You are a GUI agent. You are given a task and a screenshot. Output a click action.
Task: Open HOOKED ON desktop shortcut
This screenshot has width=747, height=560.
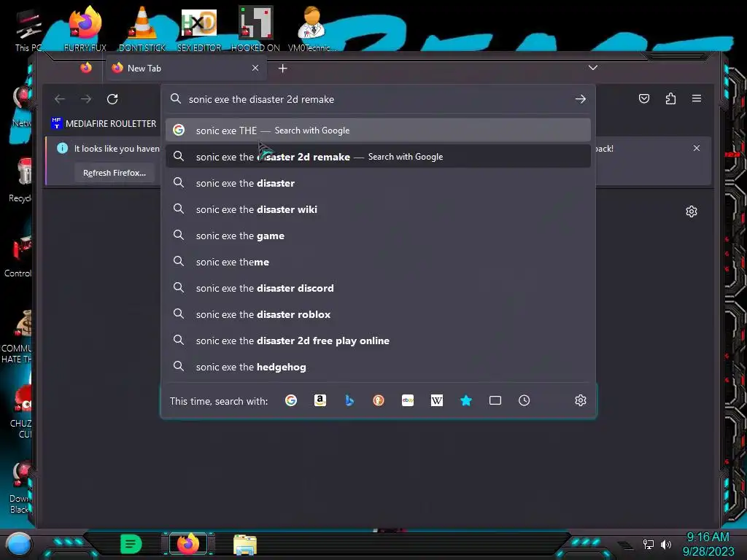click(255, 28)
